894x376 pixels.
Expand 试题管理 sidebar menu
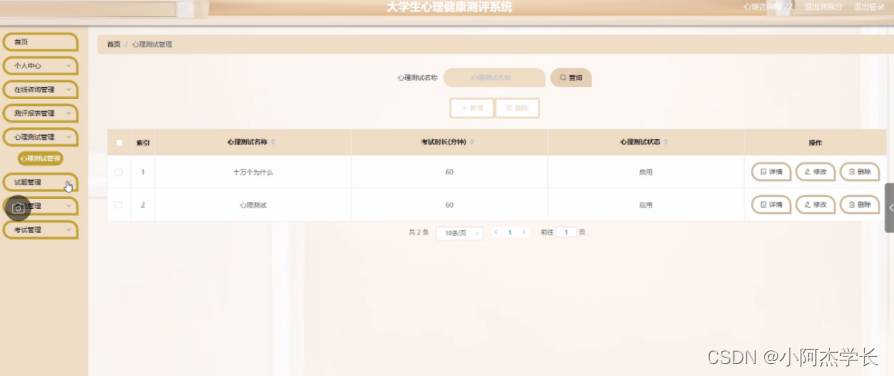tap(40, 182)
